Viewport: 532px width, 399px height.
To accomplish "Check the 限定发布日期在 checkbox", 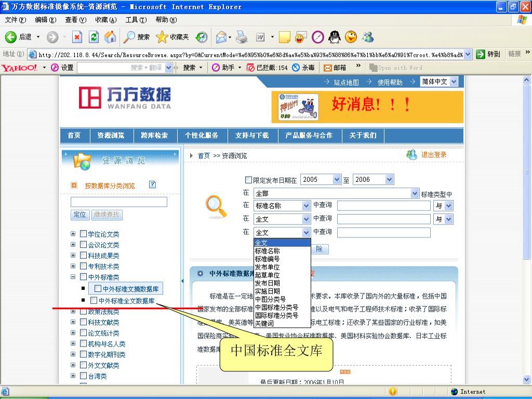I will 248,179.
